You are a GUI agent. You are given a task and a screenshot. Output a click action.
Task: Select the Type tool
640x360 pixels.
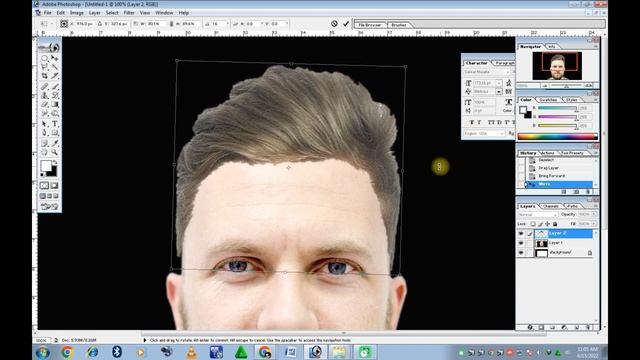[x=55, y=124]
